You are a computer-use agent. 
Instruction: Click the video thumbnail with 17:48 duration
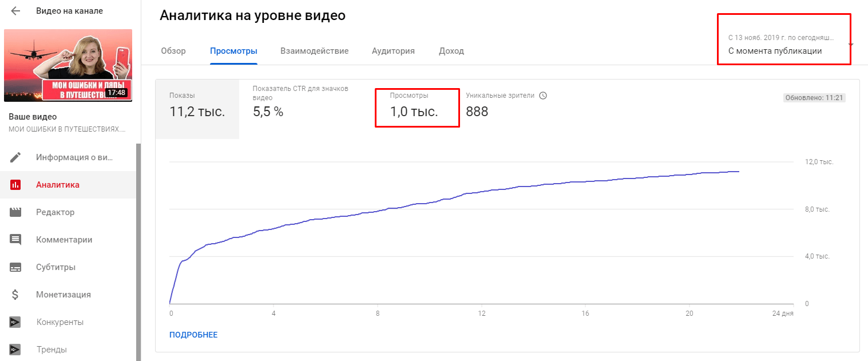coord(68,65)
